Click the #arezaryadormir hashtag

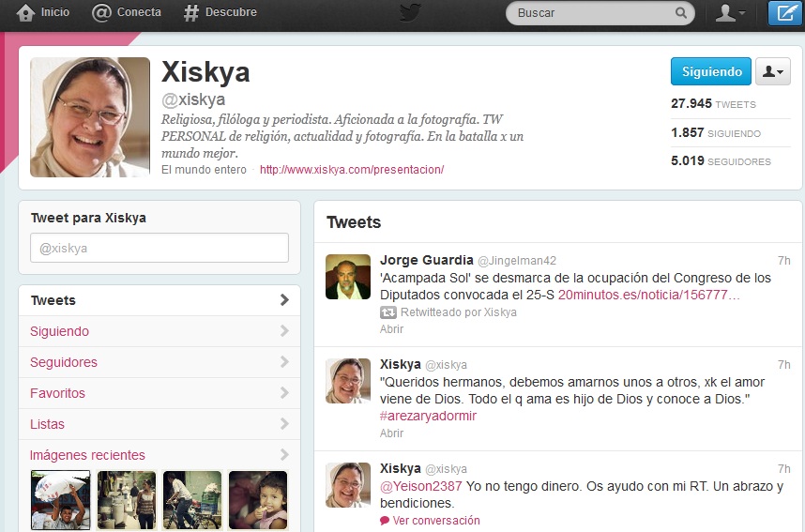click(x=428, y=416)
